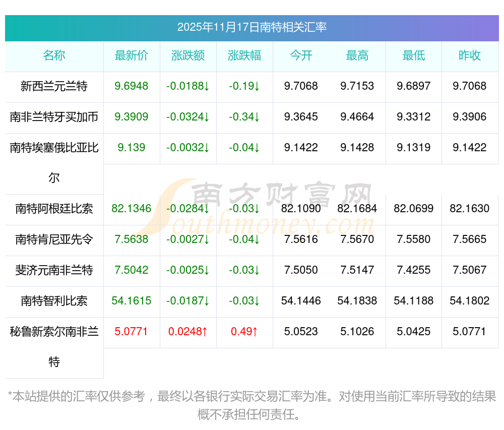Click the 斐济元南非兰特 row name

[54, 270]
